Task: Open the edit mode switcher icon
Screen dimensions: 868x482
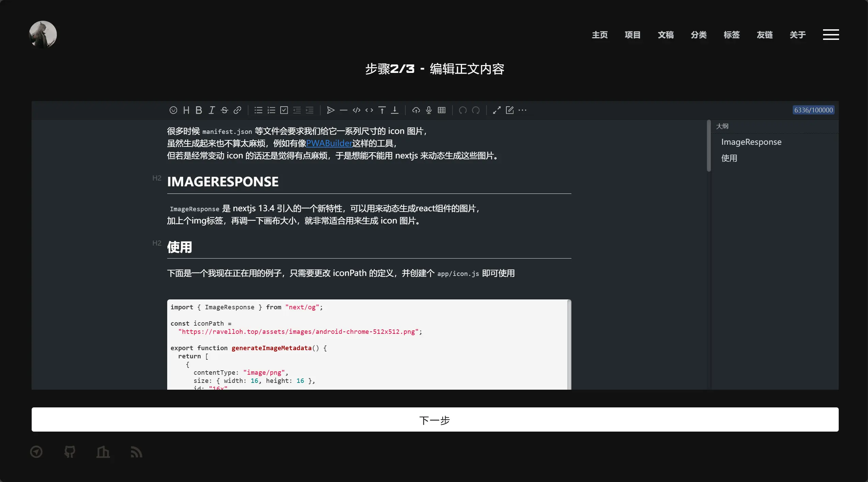Action: point(509,110)
